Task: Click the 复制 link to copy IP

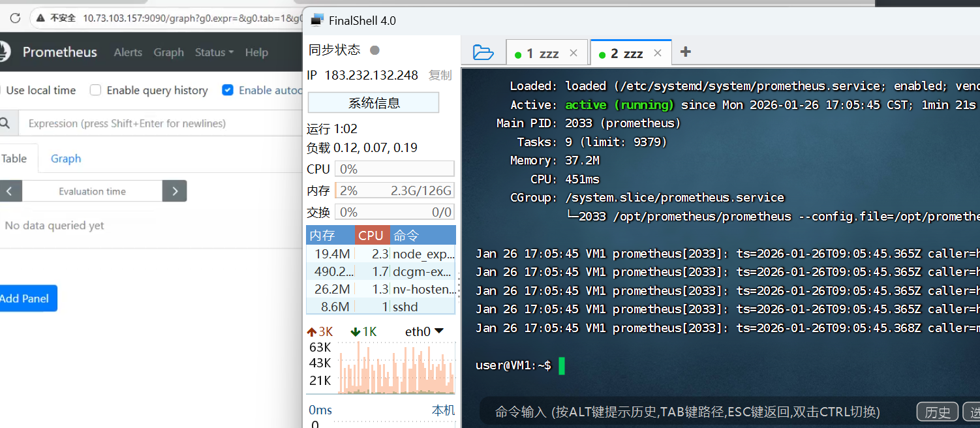Action: coord(440,75)
